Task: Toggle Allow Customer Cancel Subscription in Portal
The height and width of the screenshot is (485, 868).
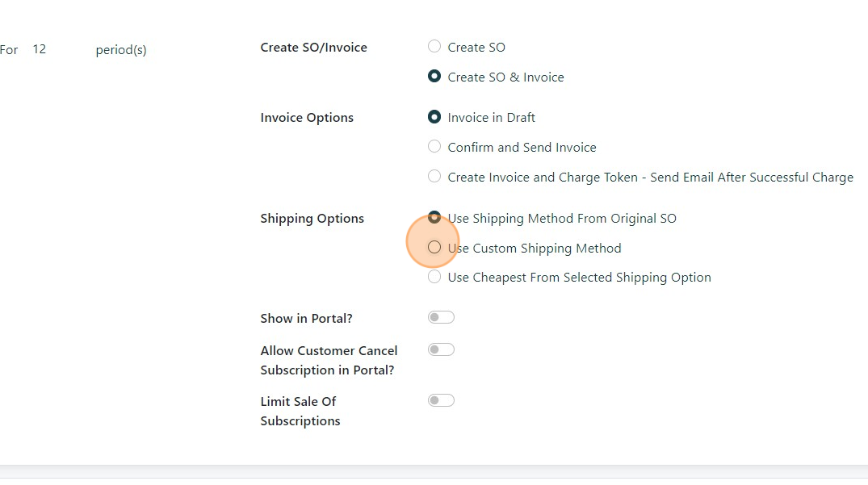Action: coord(441,350)
